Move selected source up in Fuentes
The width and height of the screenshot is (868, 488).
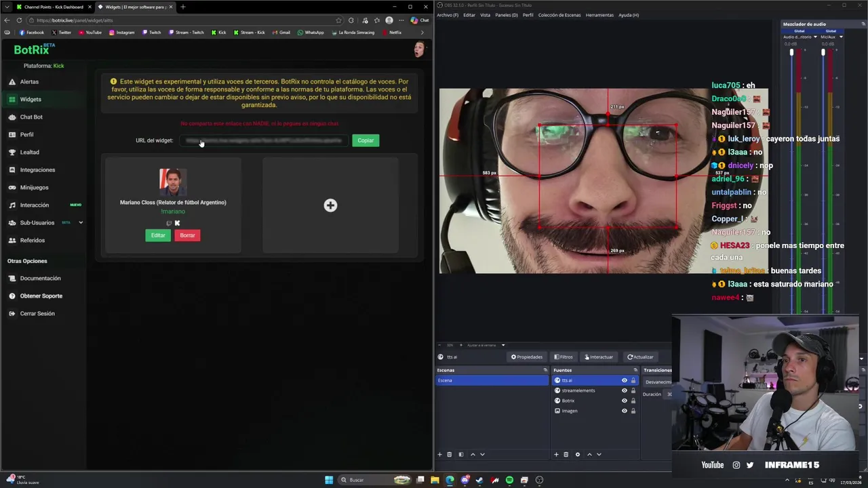[x=589, y=454]
